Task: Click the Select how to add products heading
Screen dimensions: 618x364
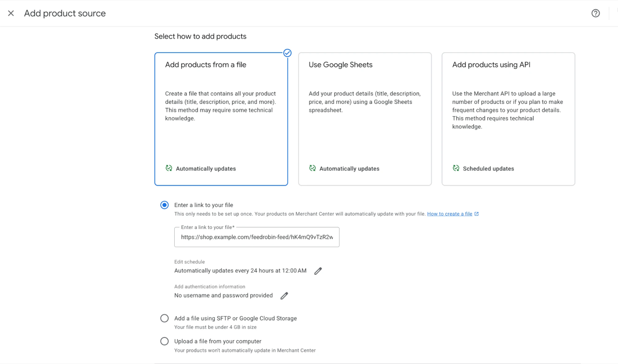Action: click(200, 36)
